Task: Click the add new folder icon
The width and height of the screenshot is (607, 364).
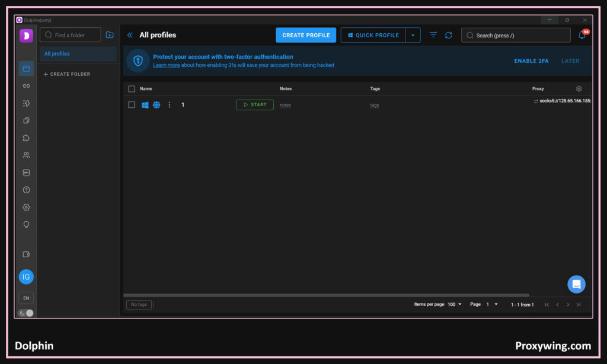Action: pyautogui.click(x=110, y=35)
